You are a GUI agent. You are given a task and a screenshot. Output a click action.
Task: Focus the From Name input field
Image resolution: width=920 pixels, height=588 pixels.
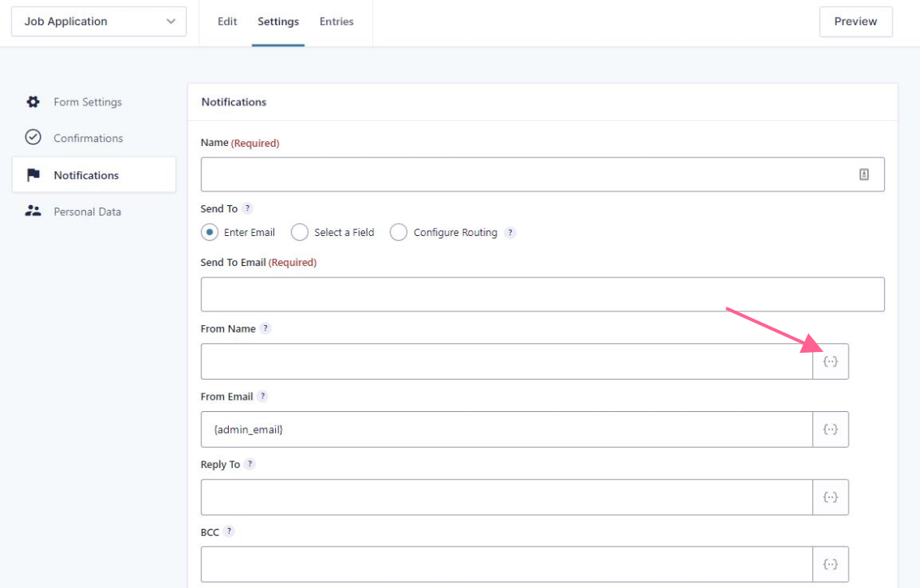coord(507,362)
